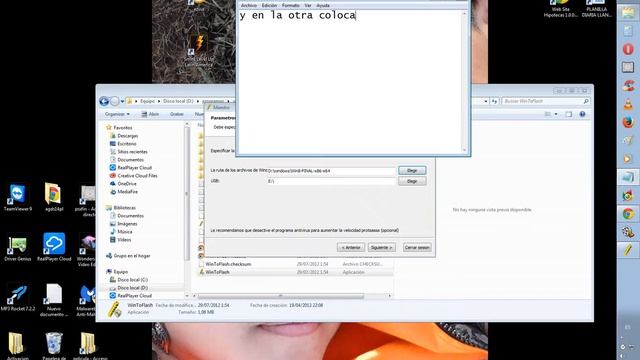Open the RealPlayer Cloud desktop icon
Viewport: 640px width, 360px height.
[x=54, y=247]
